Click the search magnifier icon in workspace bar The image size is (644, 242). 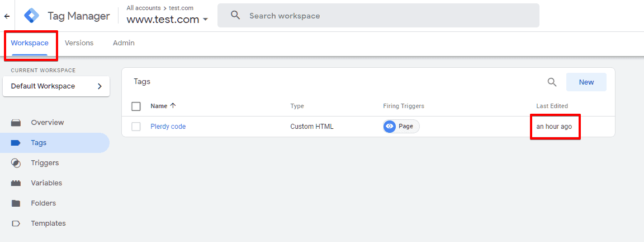(x=235, y=16)
